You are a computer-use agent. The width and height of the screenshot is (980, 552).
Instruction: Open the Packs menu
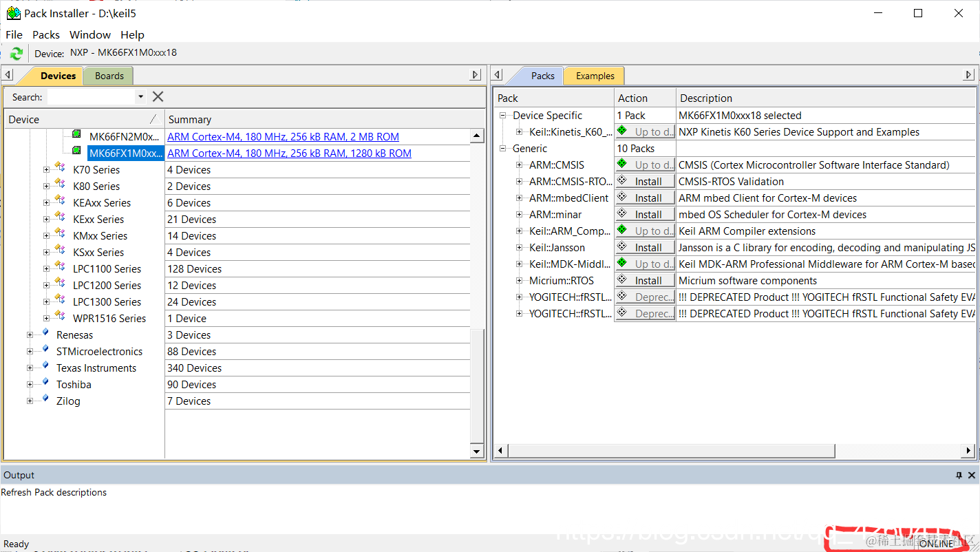click(46, 34)
